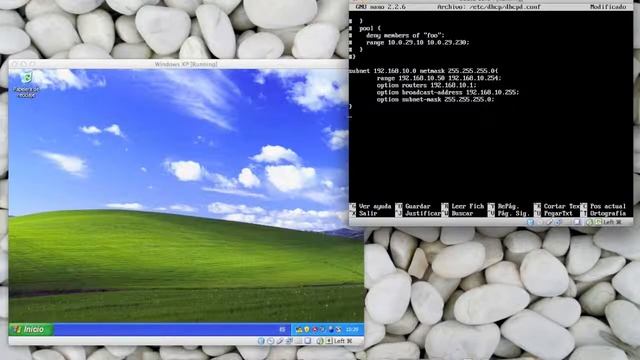Click the 'deny members of "foo"' line

tap(405, 36)
